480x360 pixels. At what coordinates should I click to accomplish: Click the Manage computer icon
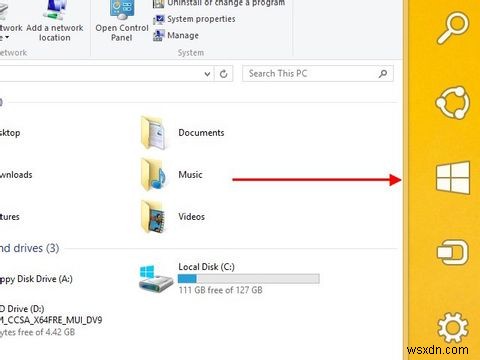159,35
